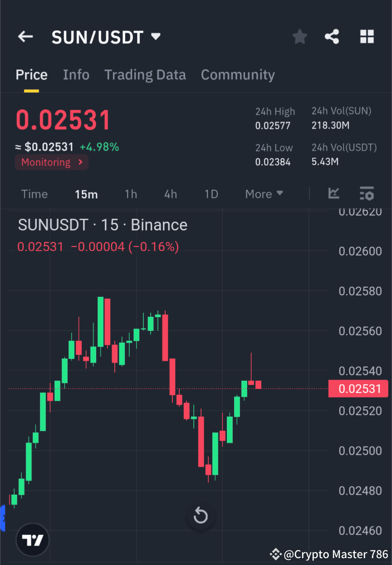Switch to the 1D timeframe
This screenshot has width=392, height=565.
[x=211, y=194]
